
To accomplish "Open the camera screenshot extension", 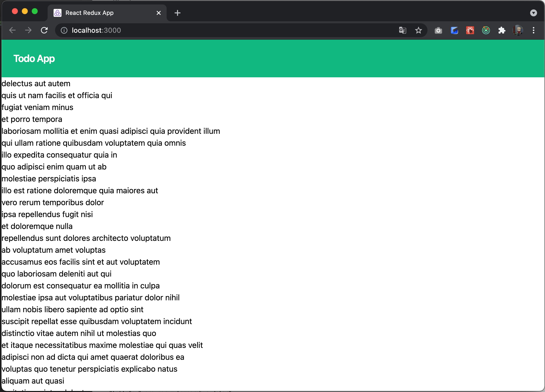I will pyautogui.click(x=438, y=30).
